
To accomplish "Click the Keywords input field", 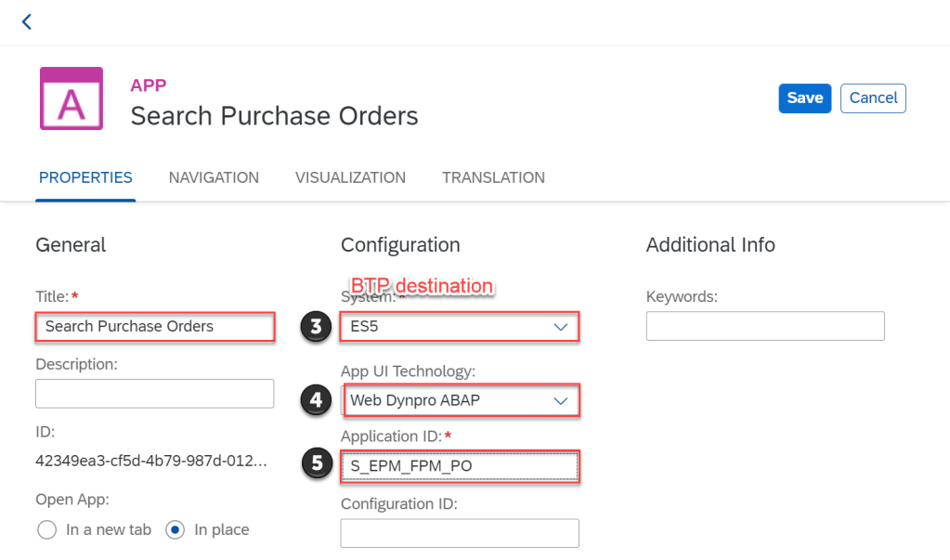I will click(x=765, y=326).
